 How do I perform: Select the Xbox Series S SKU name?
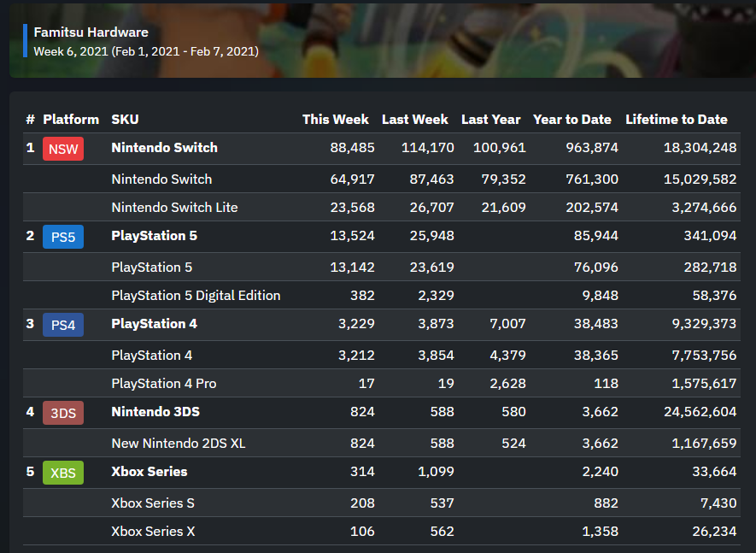coord(153,503)
